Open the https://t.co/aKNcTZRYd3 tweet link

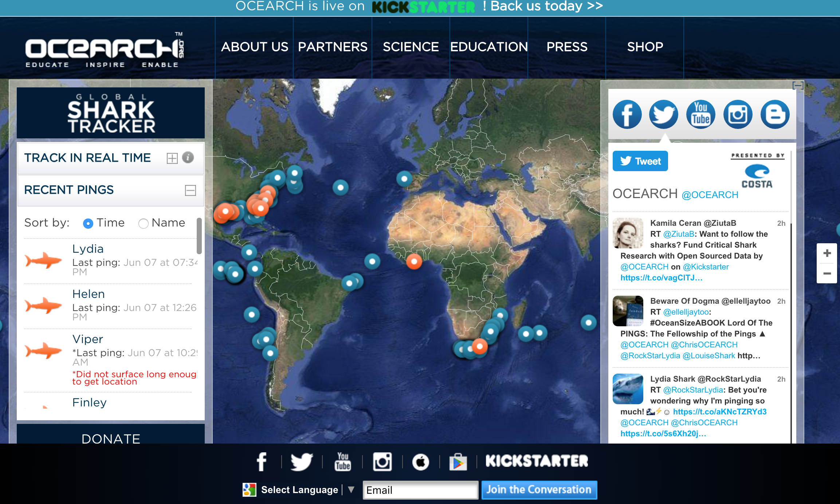click(720, 412)
